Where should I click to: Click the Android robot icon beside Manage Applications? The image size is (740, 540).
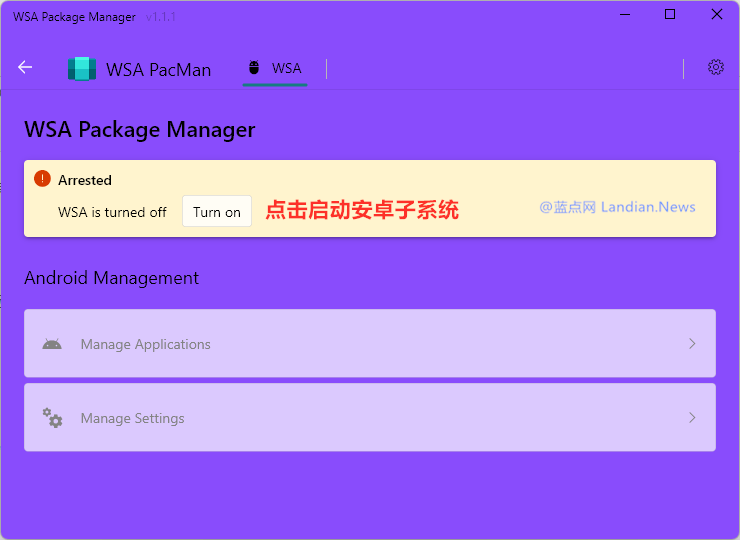pos(52,344)
